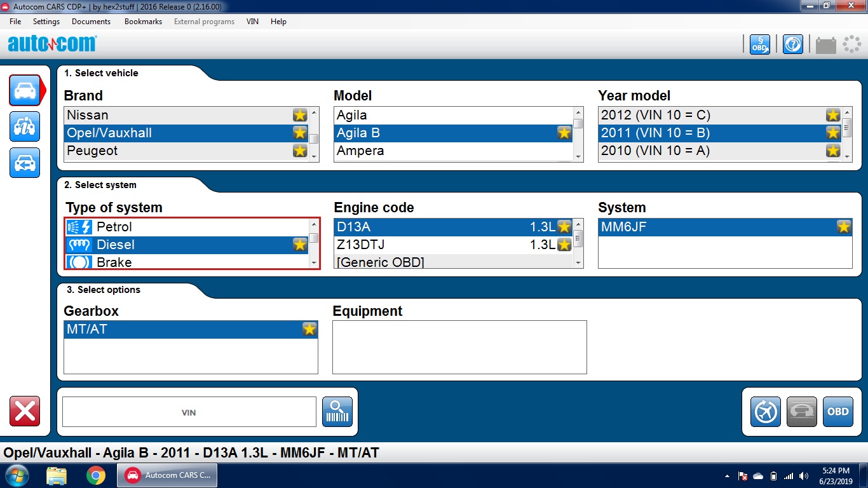
Task: Toggle favorite star for Diesel system
Action: [x=300, y=245]
